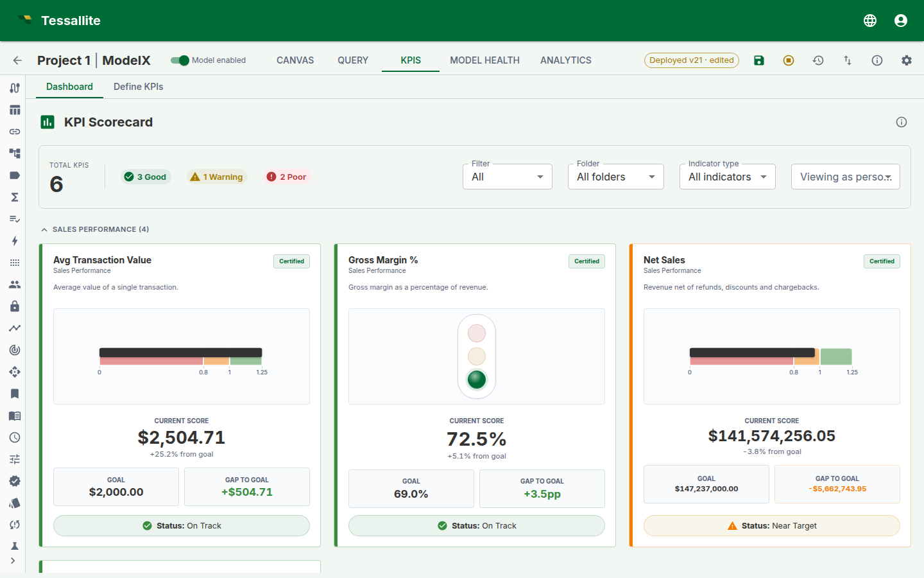
Task: Switch to the MODEL HEALTH tab
Action: click(484, 60)
